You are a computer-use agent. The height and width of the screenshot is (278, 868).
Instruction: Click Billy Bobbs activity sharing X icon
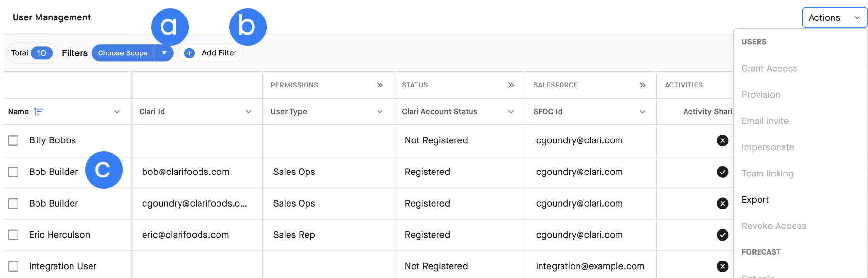tap(723, 140)
